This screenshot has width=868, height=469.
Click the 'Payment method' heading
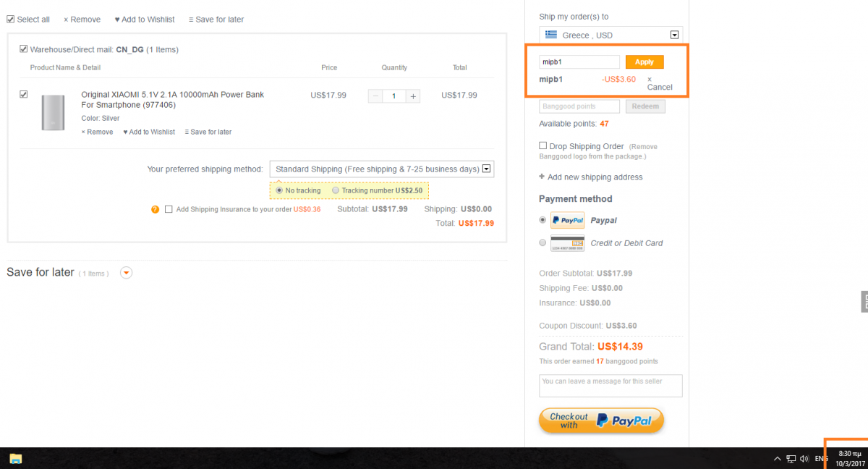tap(576, 198)
